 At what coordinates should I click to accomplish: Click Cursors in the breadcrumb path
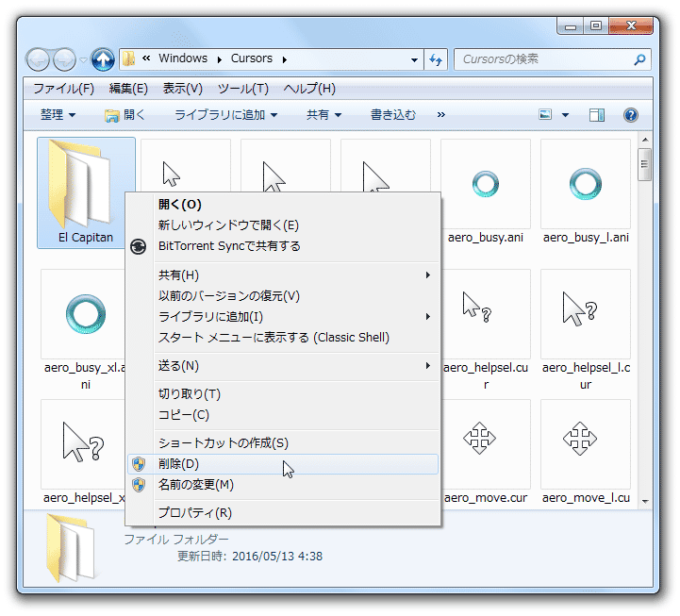tap(252, 58)
